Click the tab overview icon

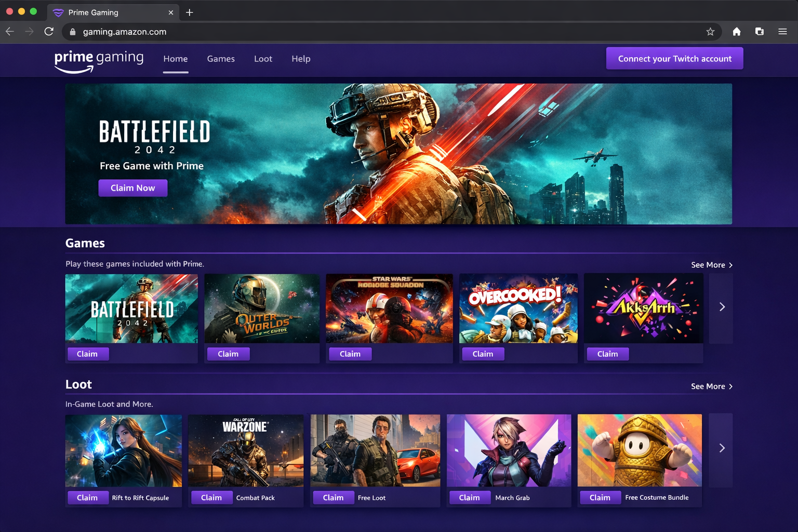[x=759, y=32]
